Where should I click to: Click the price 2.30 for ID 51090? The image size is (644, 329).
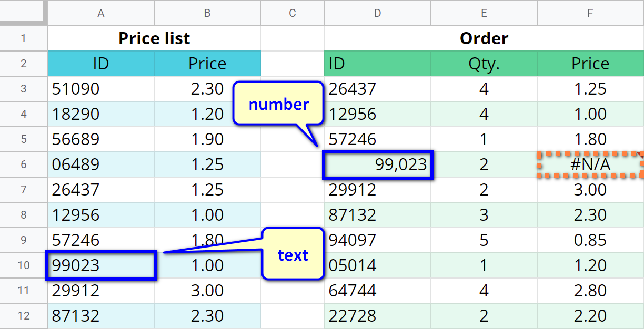coord(207,89)
